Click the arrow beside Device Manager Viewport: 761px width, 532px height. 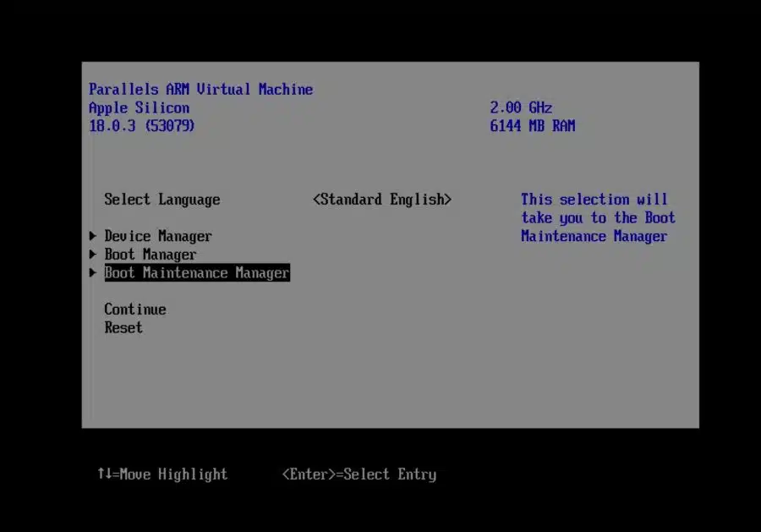click(x=93, y=236)
